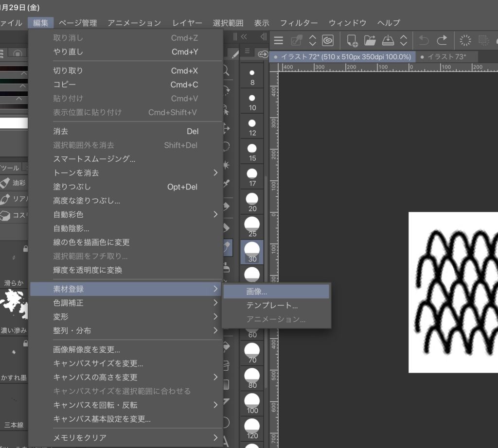Open the Clip Studio spiral icon
This screenshot has height=448, width=498.
coord(327,40)
